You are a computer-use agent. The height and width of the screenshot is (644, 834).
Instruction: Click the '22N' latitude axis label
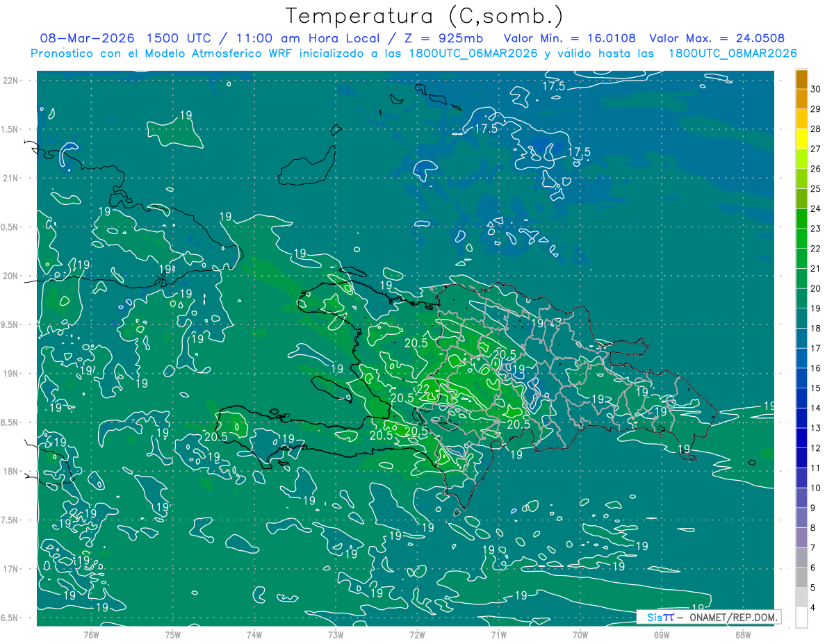click(11, 80)
